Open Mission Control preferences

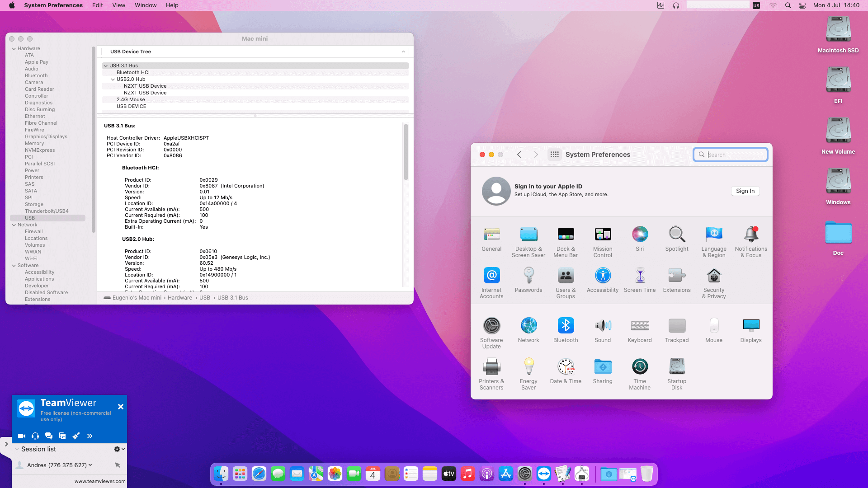[603, 242]
